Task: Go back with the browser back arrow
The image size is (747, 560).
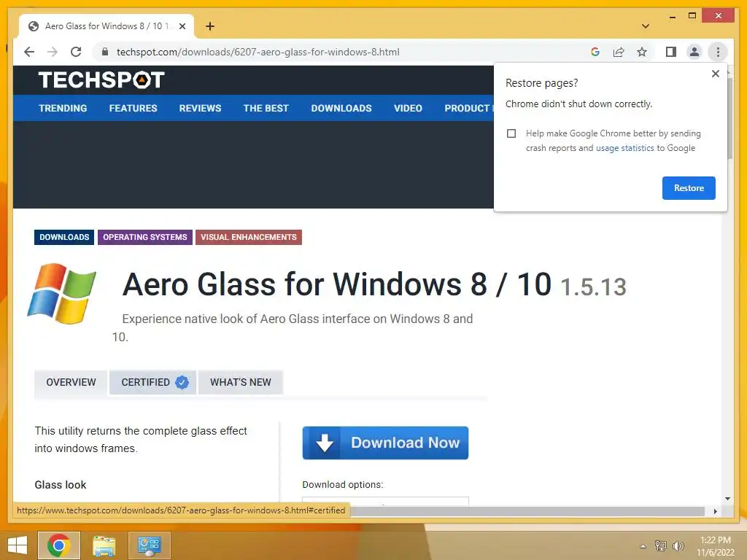Action: [29, 52]
